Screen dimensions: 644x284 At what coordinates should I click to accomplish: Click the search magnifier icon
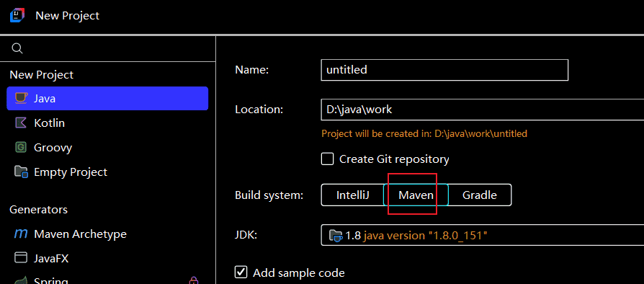[x=17, y=48]
